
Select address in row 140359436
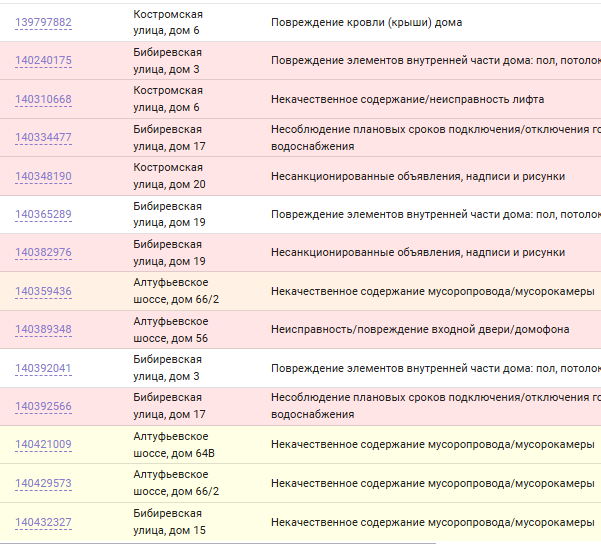176,291
